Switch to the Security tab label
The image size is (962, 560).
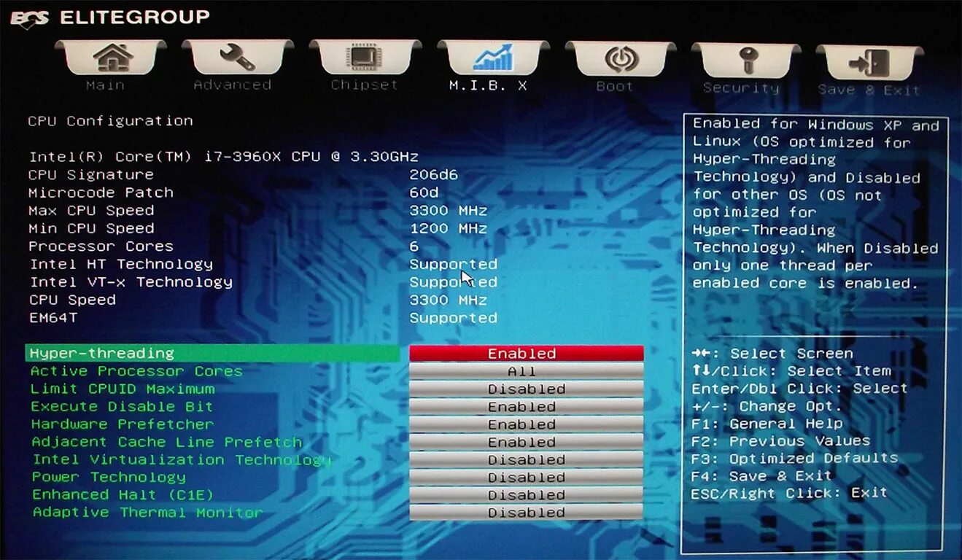pos(741,87)
